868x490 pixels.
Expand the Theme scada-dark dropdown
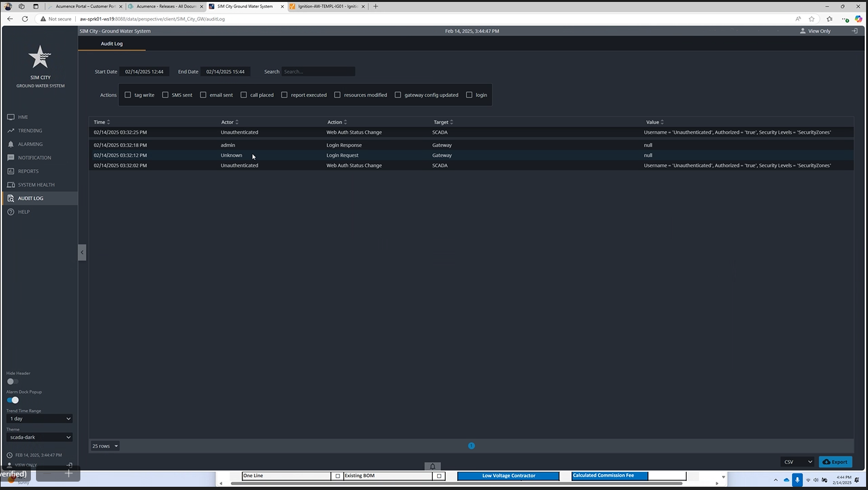[x=39, y=437]
